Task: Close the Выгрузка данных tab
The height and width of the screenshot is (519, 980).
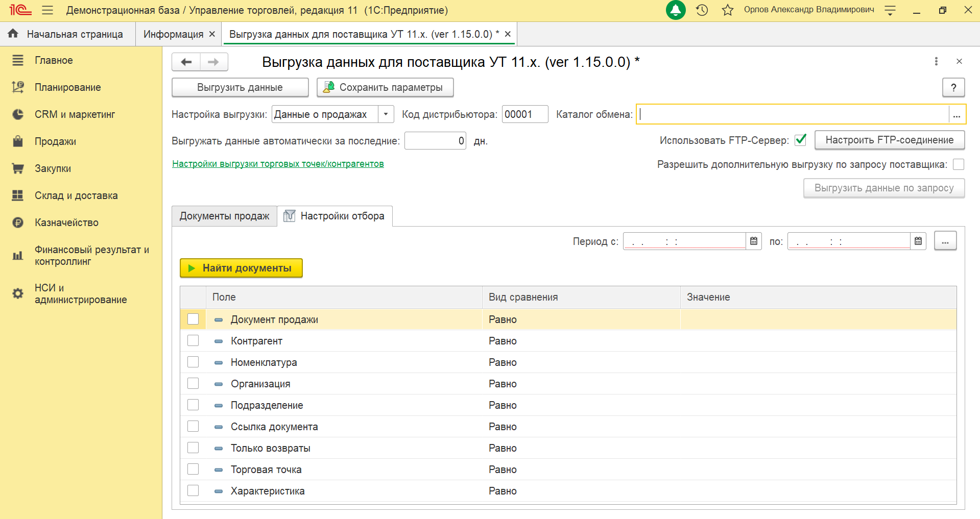Action: [508, 34]
